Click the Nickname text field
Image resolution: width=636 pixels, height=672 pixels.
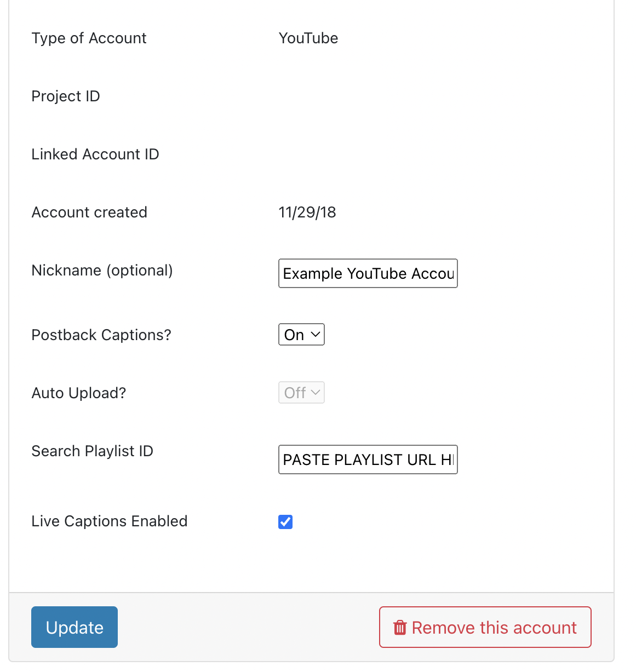pyautogui.click(x=368, y=273)
